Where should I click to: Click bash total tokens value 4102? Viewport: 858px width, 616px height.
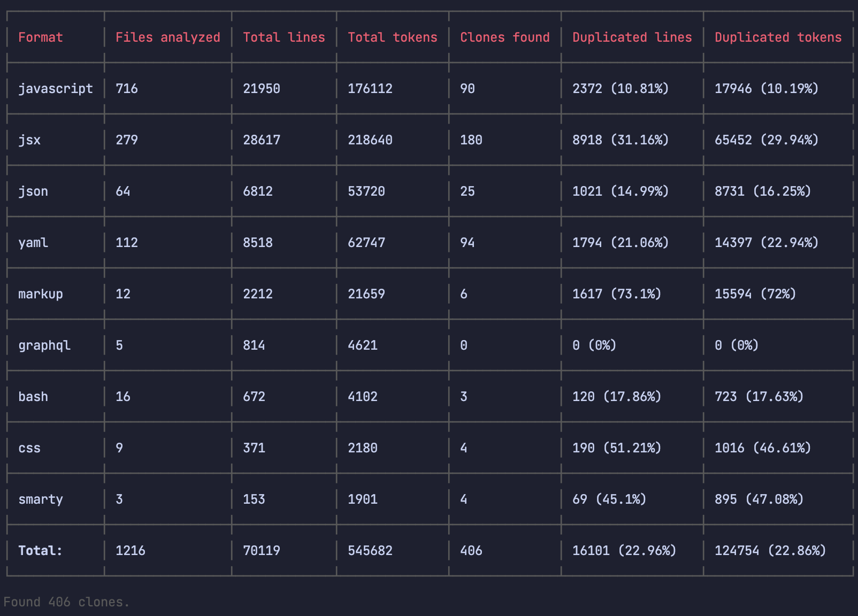(363, 397)
